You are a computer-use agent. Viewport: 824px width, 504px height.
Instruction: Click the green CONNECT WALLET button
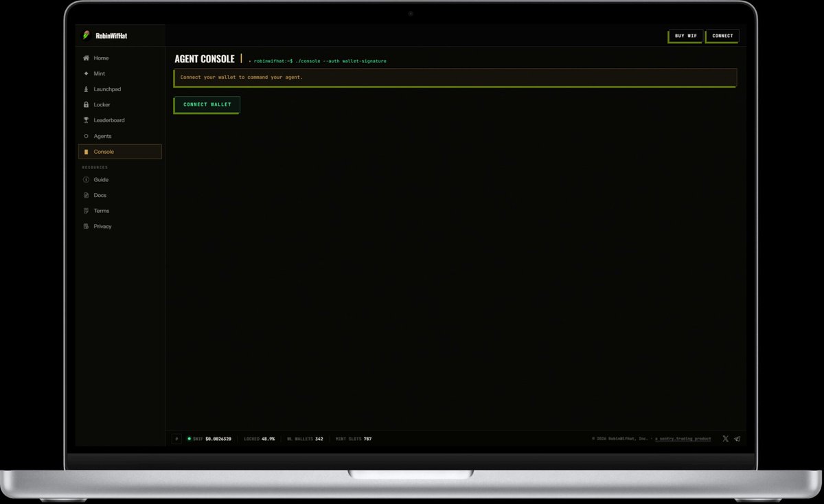click(x=207, y=104)
